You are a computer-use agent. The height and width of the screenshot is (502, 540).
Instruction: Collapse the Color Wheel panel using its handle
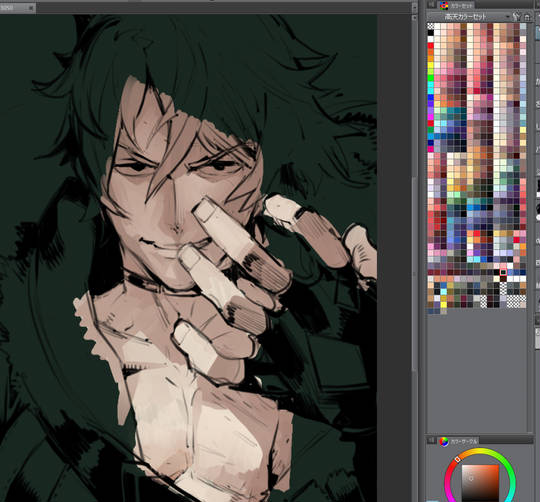[431, 440]
